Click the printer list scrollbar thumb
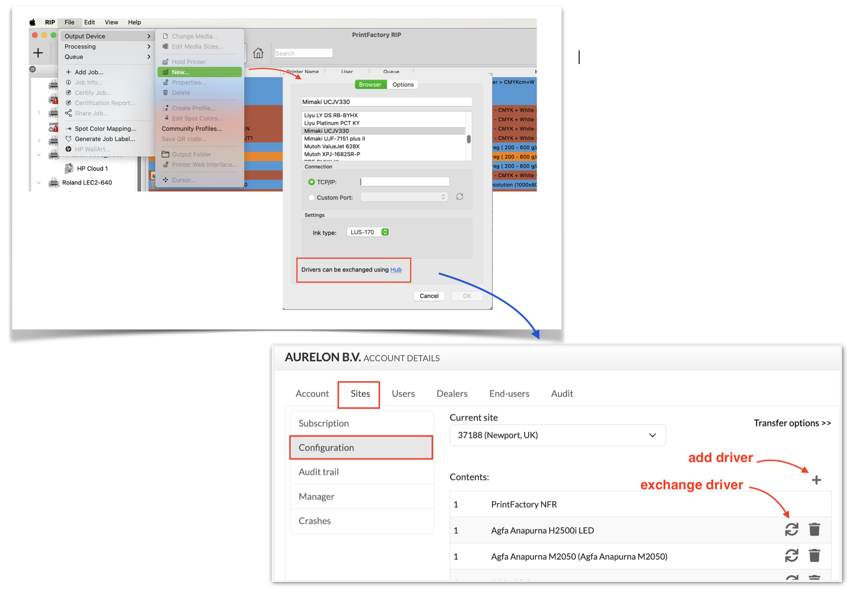This screenshot has width=868, height=615. 469,139
